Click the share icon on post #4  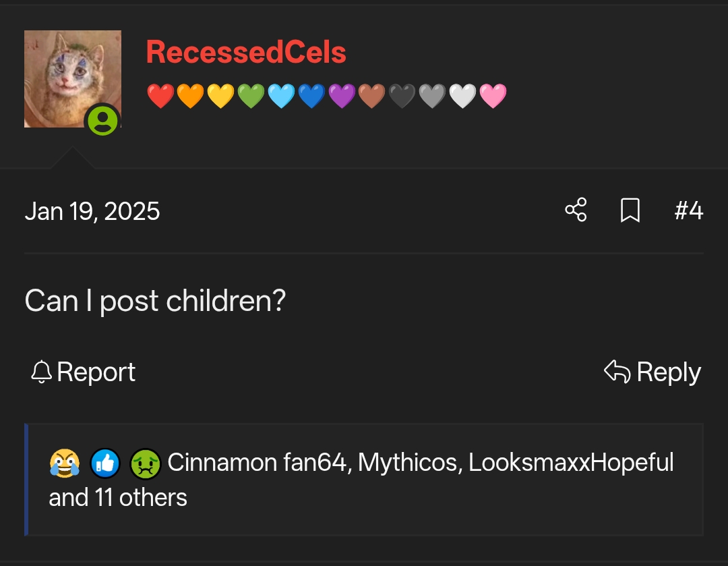[576, 210]
